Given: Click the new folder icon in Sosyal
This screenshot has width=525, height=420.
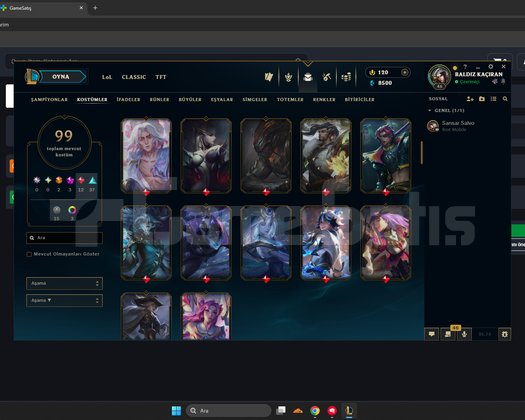Looking at the screenshot, I should pos(482,99).
